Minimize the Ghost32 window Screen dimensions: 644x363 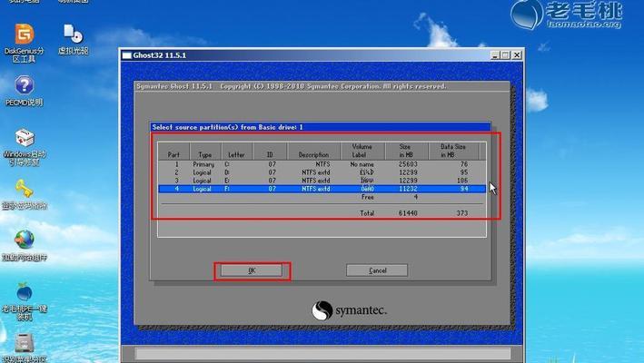pos(495,55)
